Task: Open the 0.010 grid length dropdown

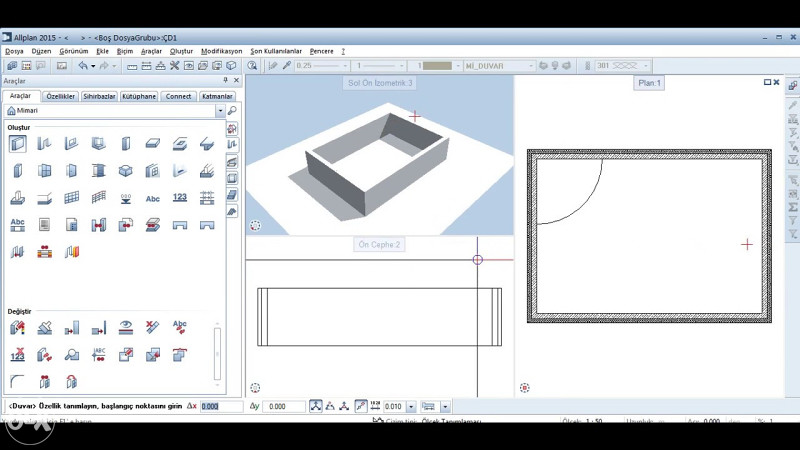Action: [411, 407]
